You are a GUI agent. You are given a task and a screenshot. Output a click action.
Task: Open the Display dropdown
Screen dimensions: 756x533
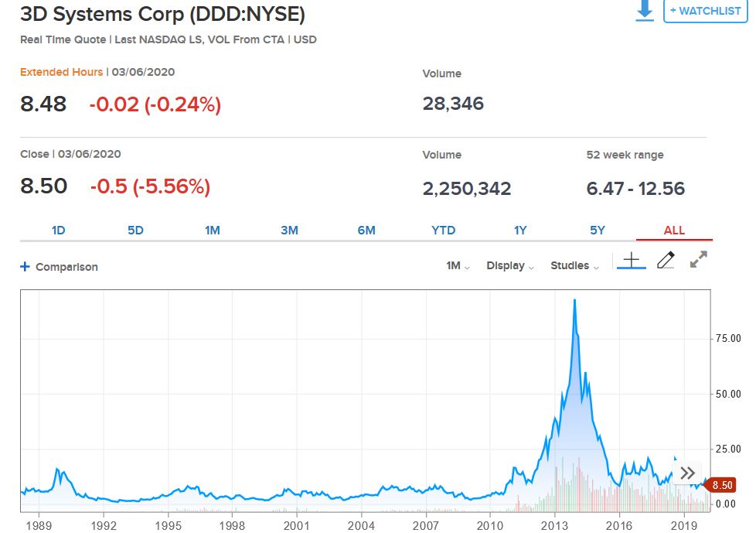(x=510, y=265)
